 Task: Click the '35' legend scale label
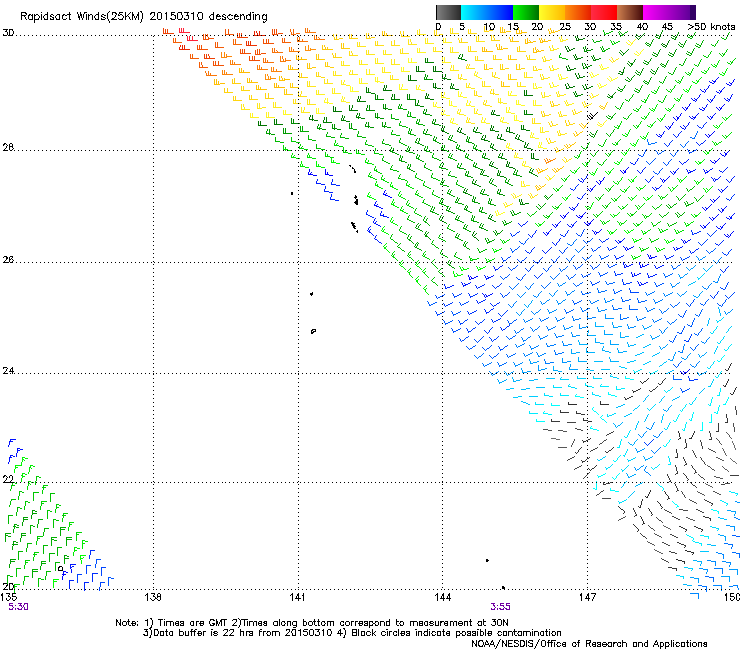tap(616, 26)
